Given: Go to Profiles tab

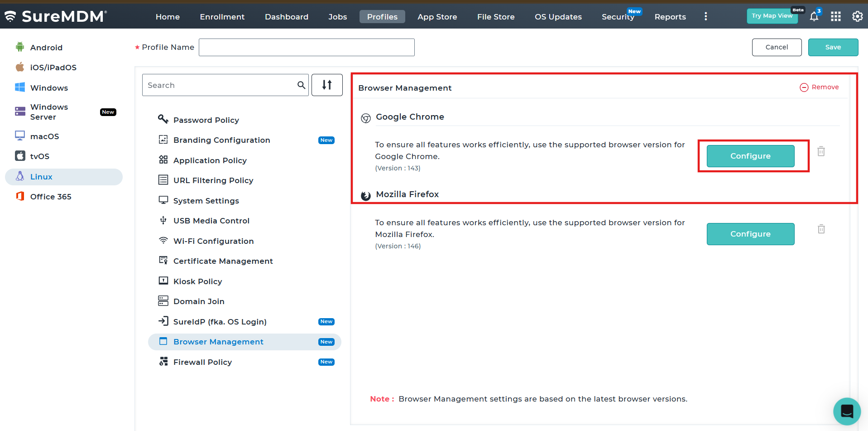Looking at the screenshot, I should (382, 17).
